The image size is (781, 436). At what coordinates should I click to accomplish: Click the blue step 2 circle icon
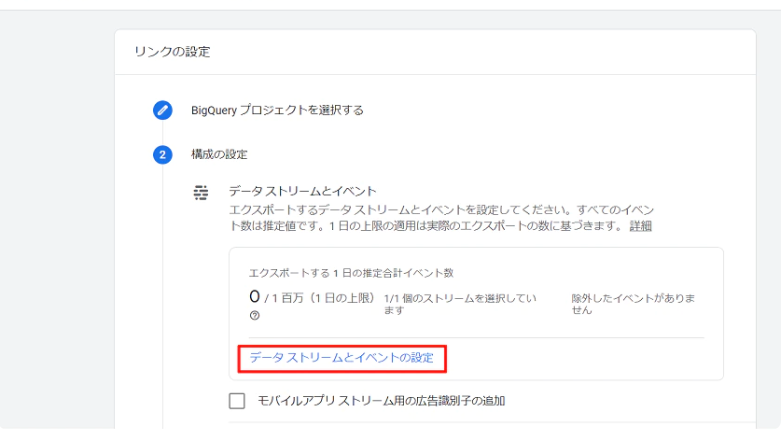162,154
